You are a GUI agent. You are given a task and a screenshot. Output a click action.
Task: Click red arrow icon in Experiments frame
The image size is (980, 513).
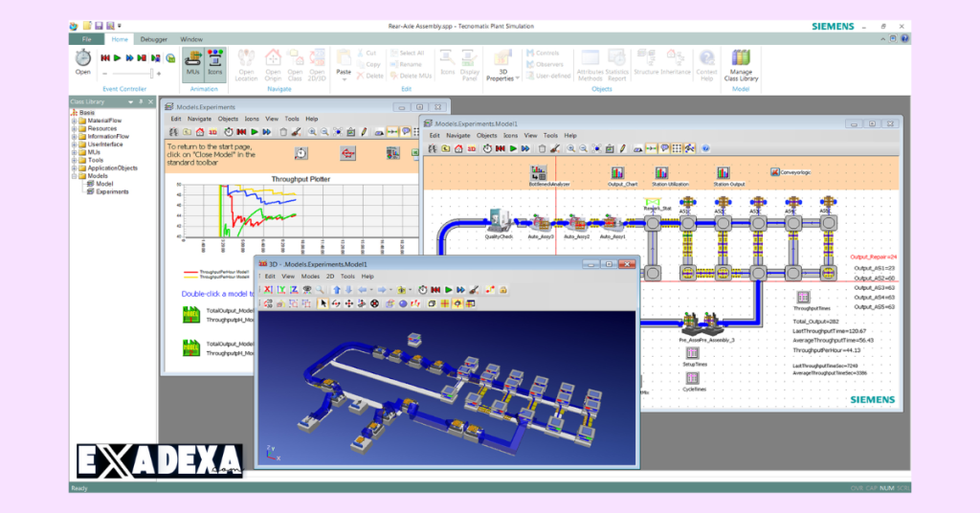tap(348, 153)
